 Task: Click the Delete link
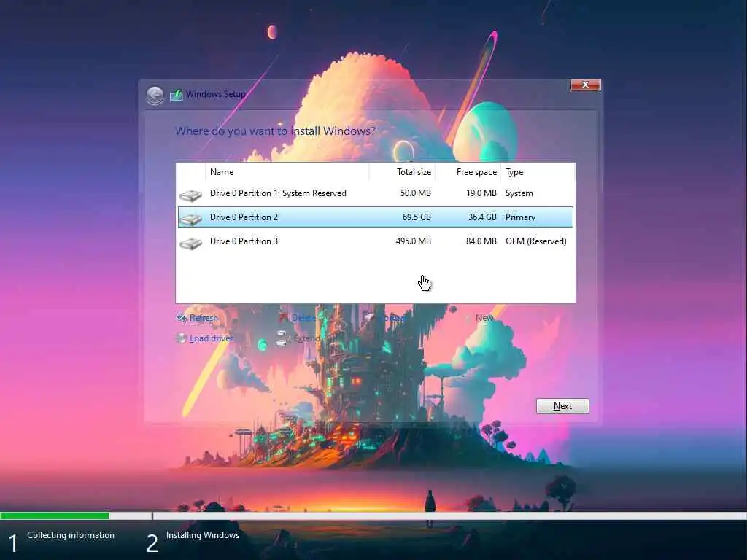(303, 318)
